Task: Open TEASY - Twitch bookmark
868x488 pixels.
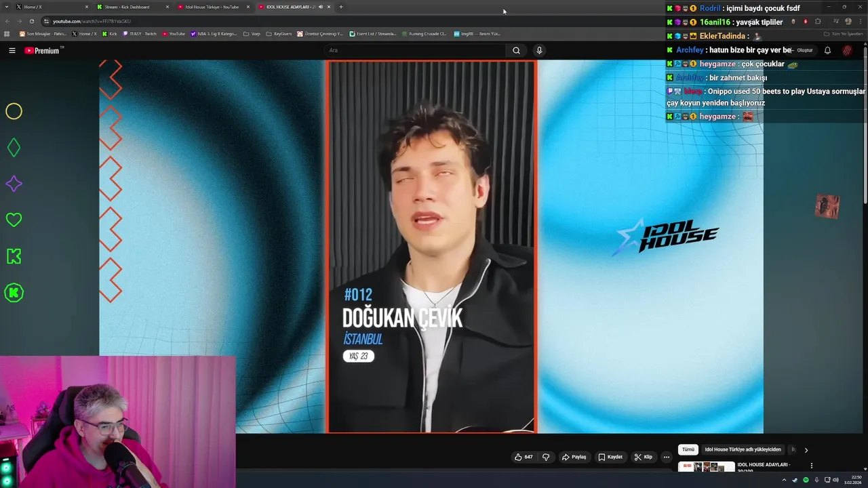Action: (140, 33)
